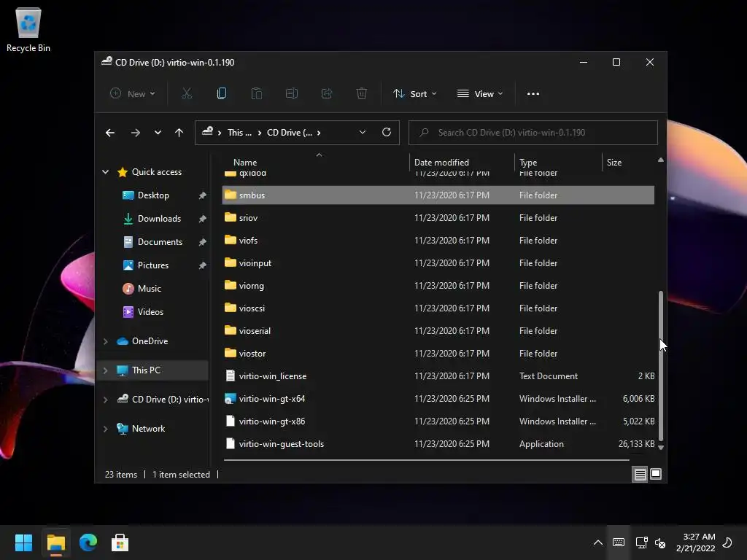The image size is (747, 560).
Task: Click the network tray icon
Action: 641,542
